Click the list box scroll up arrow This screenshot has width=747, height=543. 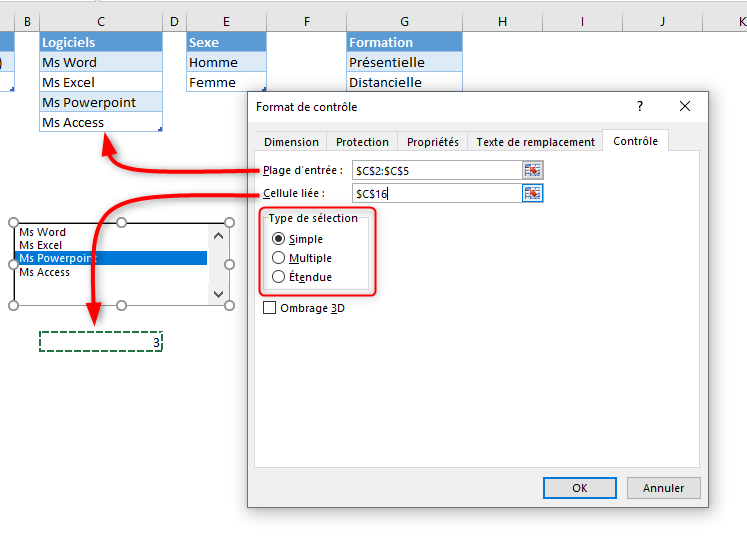click(218, 235)
